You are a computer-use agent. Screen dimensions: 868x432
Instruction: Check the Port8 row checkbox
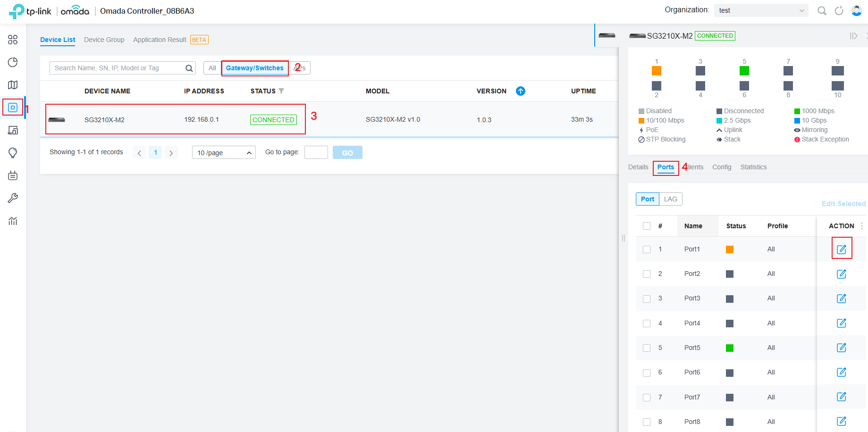(647, 422)
